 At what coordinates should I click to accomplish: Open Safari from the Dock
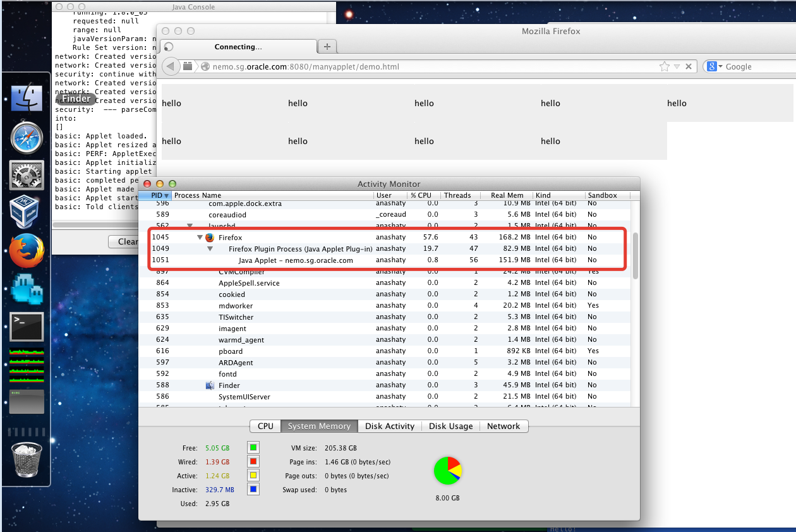click(27, 138)
